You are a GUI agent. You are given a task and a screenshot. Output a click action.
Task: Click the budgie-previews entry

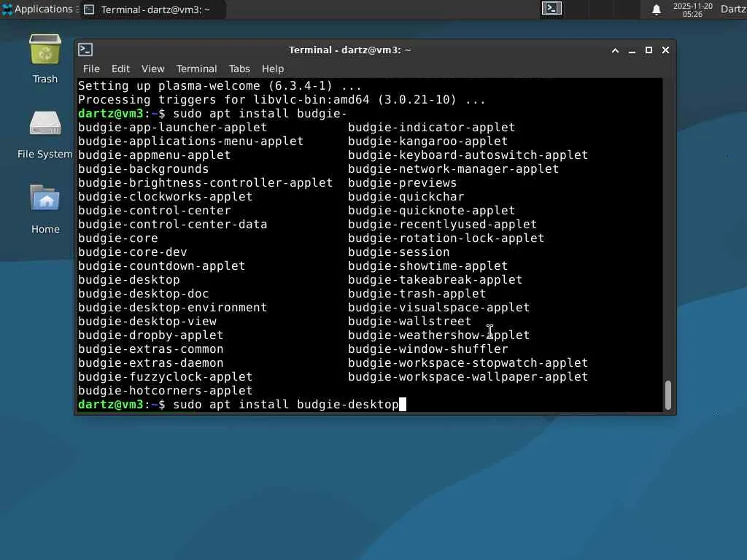402,182
